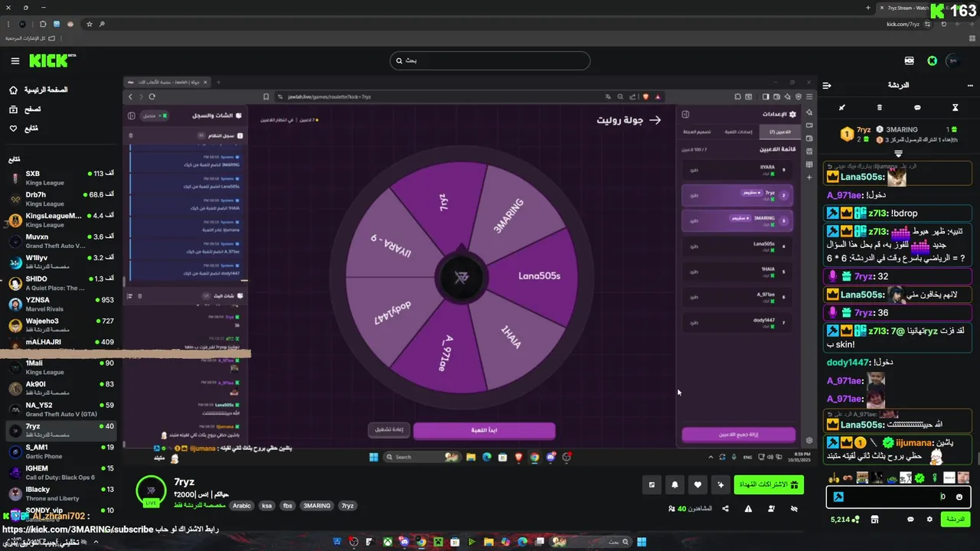Select IGHEM channel in sidebar
This screenshot has height=551, width=980.
coord(60,472)
